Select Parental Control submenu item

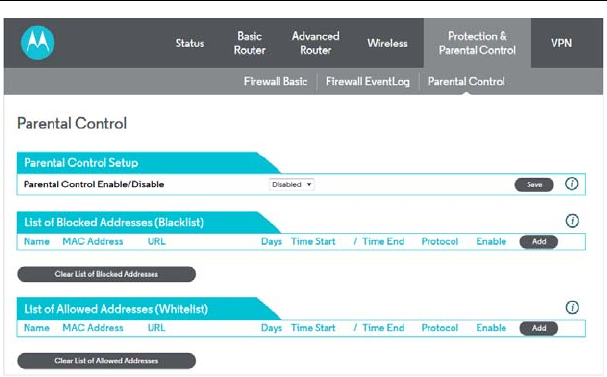pos(466,81)
